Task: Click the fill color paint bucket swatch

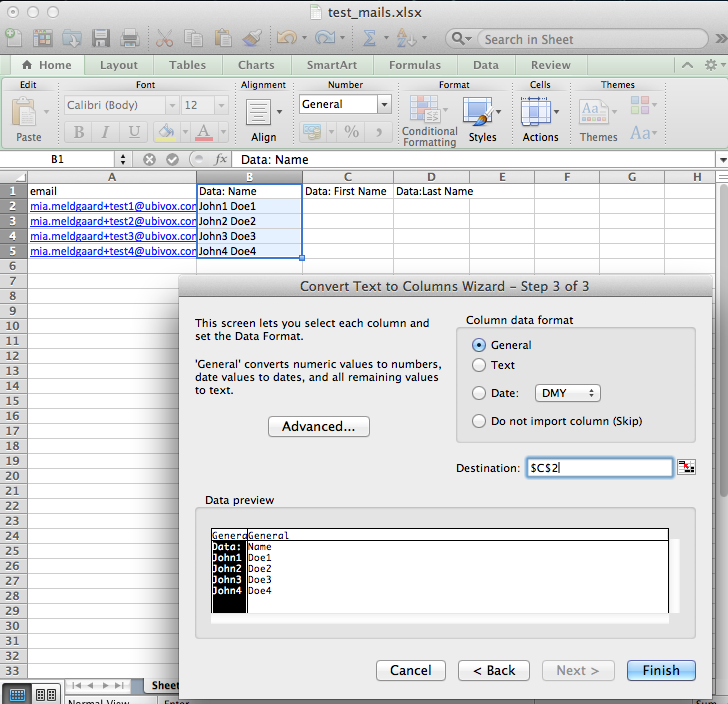Action: coord(167,132)
